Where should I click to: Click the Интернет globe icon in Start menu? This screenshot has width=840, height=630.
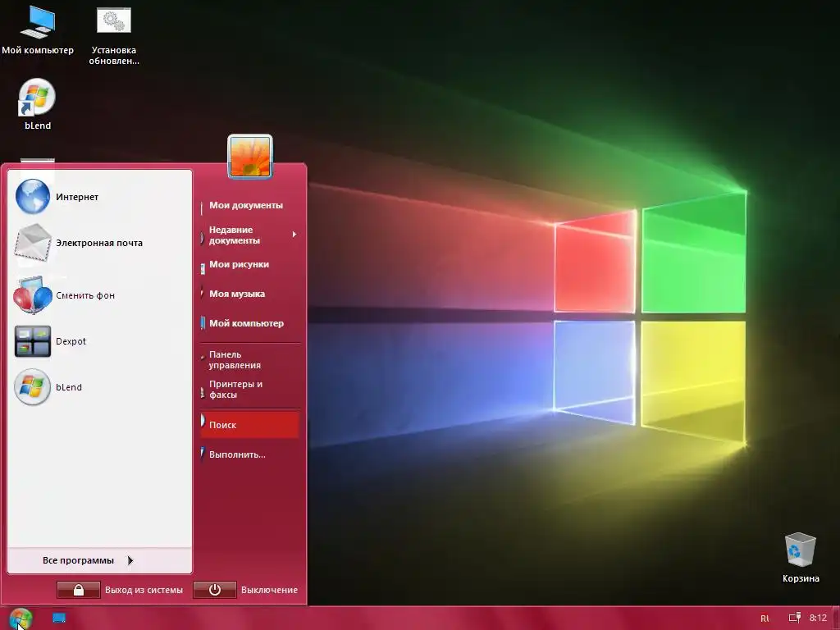click(33, 196)
